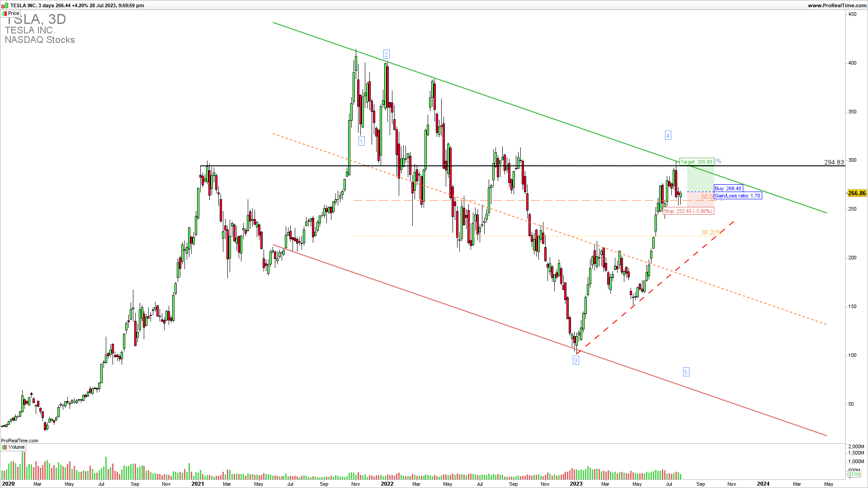Image resolution: width=868 pixels, height=488 pixels.
Task: Click the 2022 label on the time axis
Action: [x=387, y=483]
